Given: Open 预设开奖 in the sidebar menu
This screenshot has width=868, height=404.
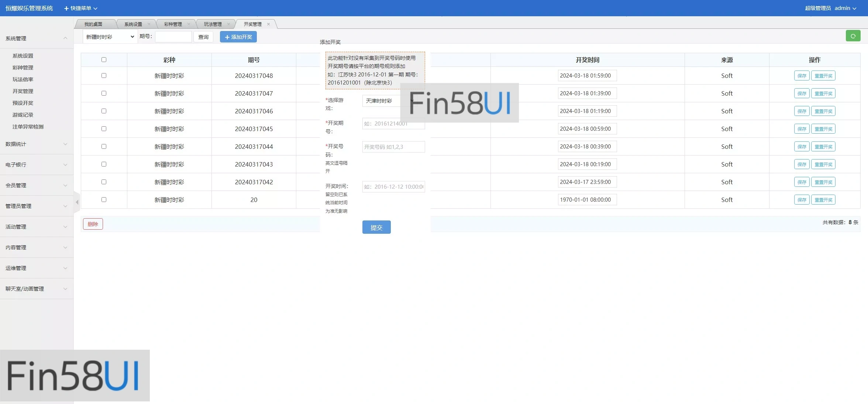Looking at the screenshot, I should pos(23,103).
